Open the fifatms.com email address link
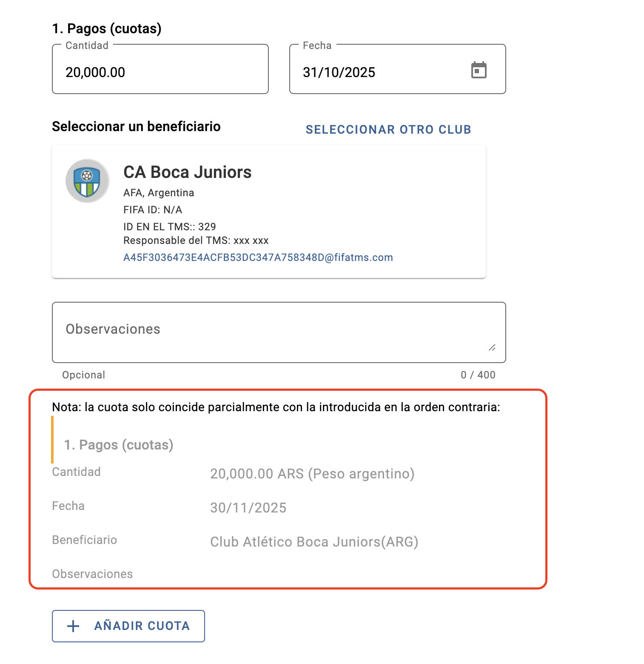Viewport: 644px width, 664px height. point(258,258)
